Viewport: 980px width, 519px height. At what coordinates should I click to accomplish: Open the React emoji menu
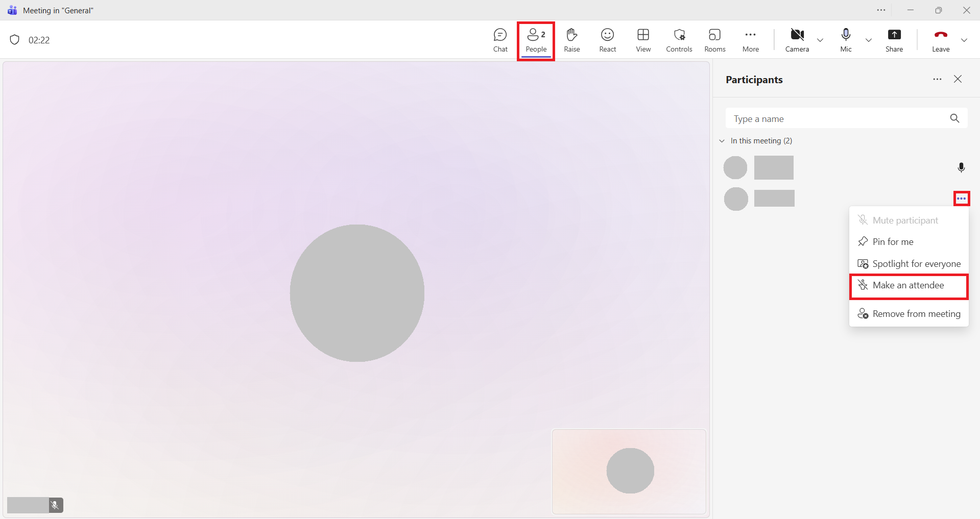tap(607, 40)
